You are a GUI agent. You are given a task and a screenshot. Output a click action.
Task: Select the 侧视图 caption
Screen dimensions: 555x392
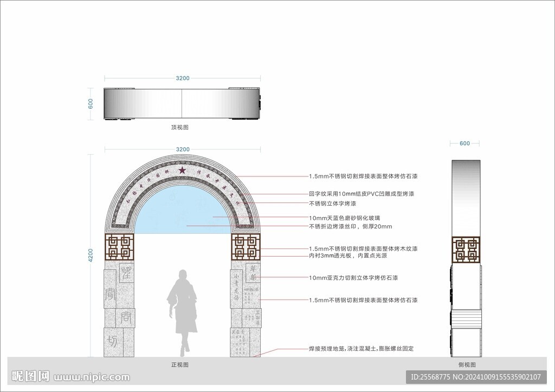click(x=467, y=365)
